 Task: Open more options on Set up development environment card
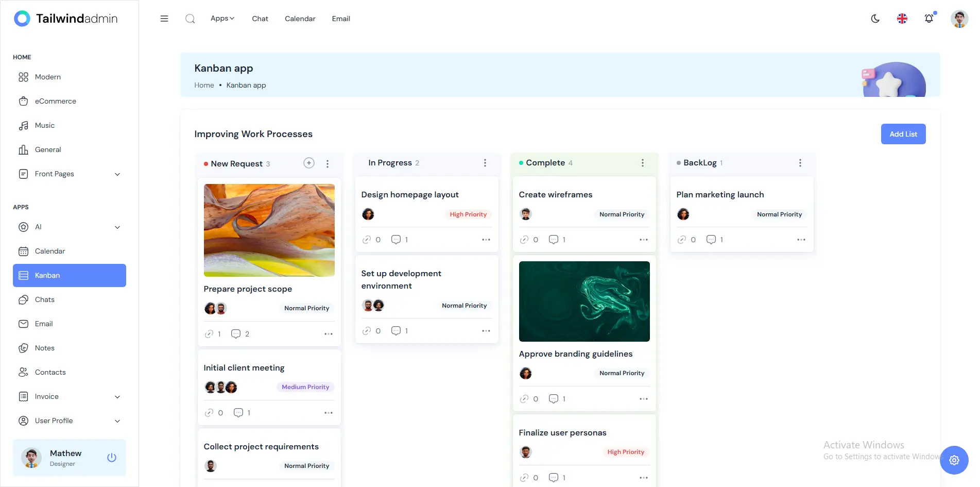[x=486, y=331]
